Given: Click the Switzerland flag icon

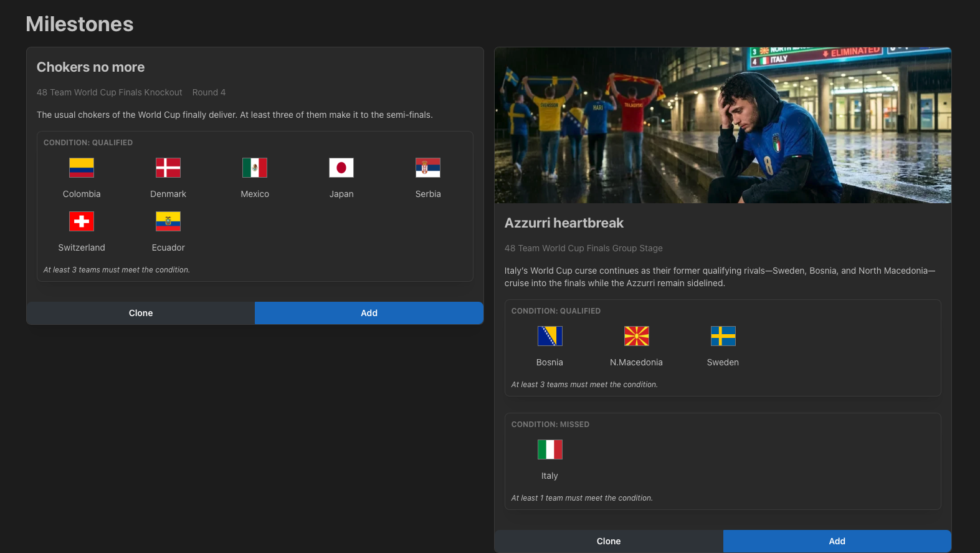Looking at the screenshot, I should [x=82, y=221].
